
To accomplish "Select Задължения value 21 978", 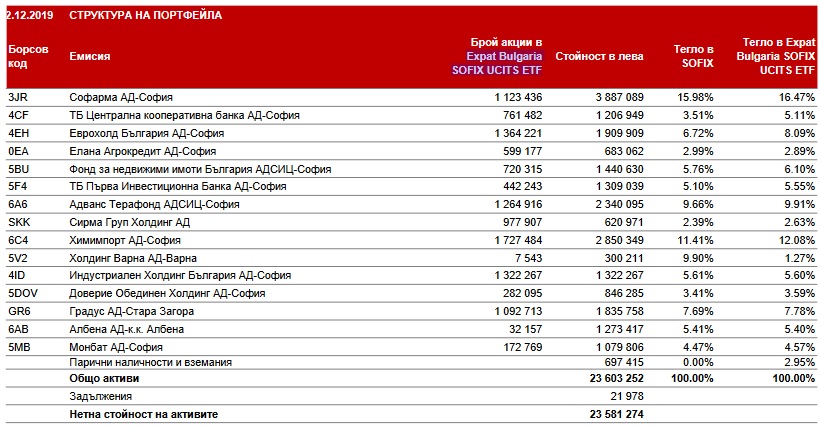I will 627,396.
